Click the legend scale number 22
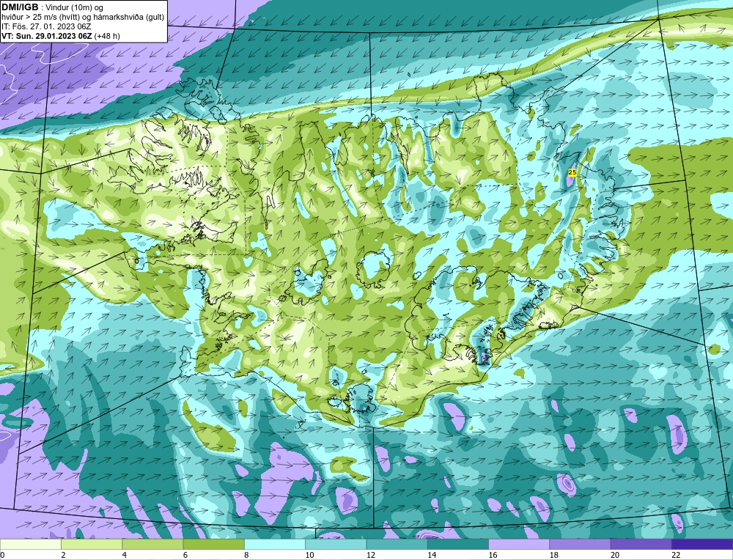 tap(676, 556)
